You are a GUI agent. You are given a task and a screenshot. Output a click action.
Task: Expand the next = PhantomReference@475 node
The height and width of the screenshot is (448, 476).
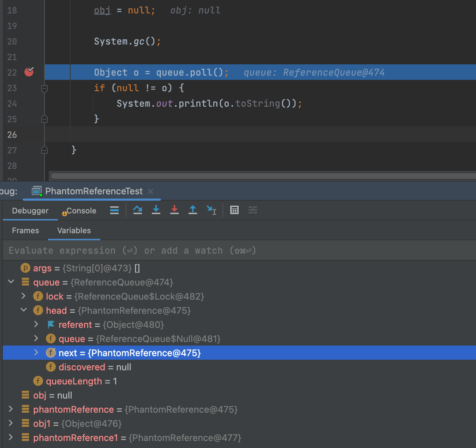coord(36,352)
